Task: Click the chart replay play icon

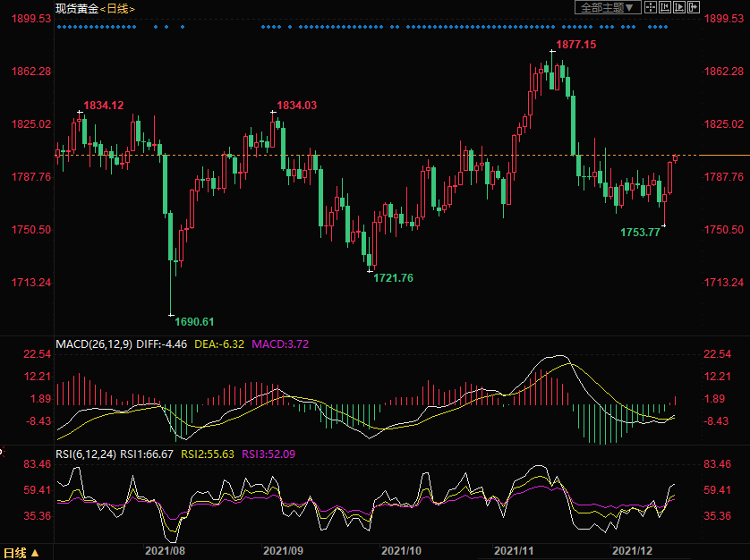Action: [679, 7]
